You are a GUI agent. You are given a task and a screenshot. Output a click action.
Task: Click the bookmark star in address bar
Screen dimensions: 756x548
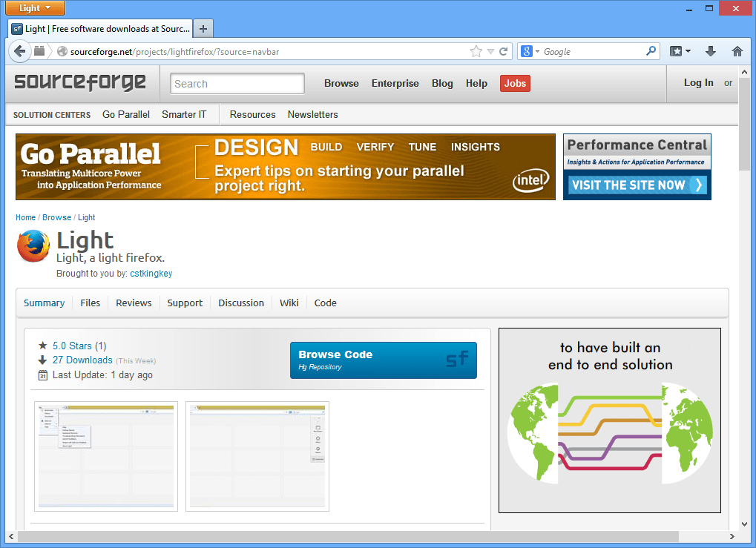[x=476, y=51]
